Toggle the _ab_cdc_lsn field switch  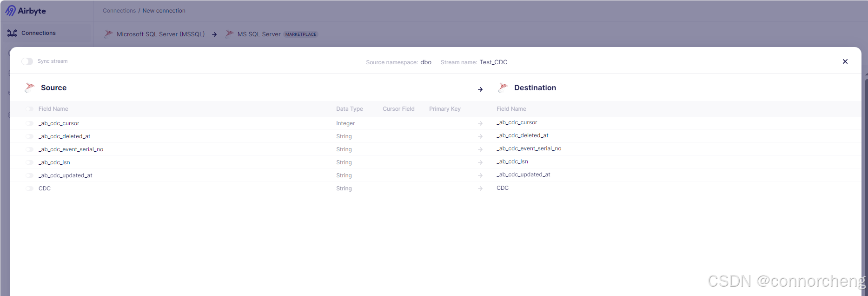point(29,162)
